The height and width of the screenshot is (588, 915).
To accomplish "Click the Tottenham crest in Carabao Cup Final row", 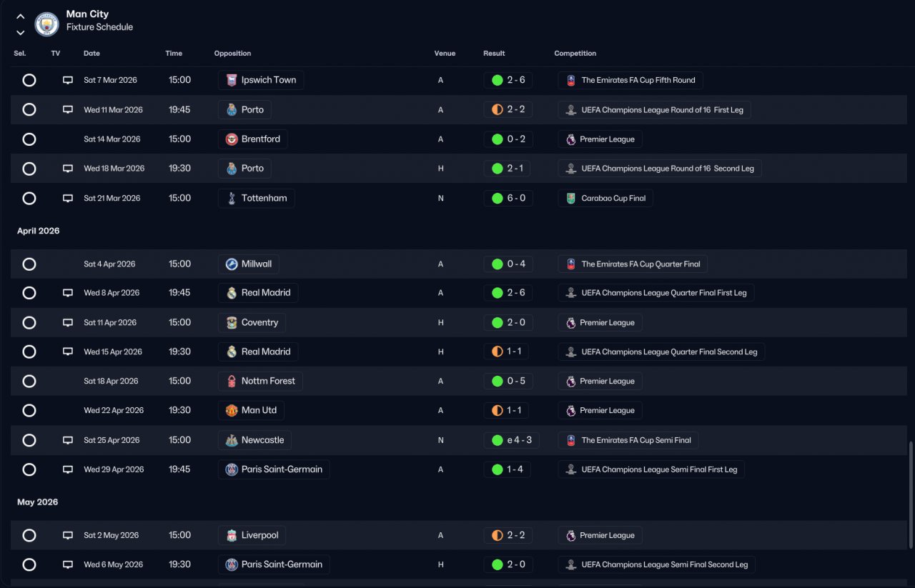I will point(231,199).
